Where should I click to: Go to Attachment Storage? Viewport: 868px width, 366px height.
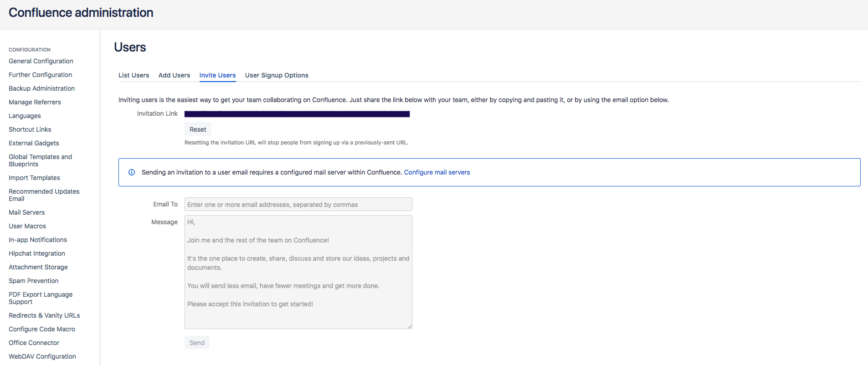[38, 267]
